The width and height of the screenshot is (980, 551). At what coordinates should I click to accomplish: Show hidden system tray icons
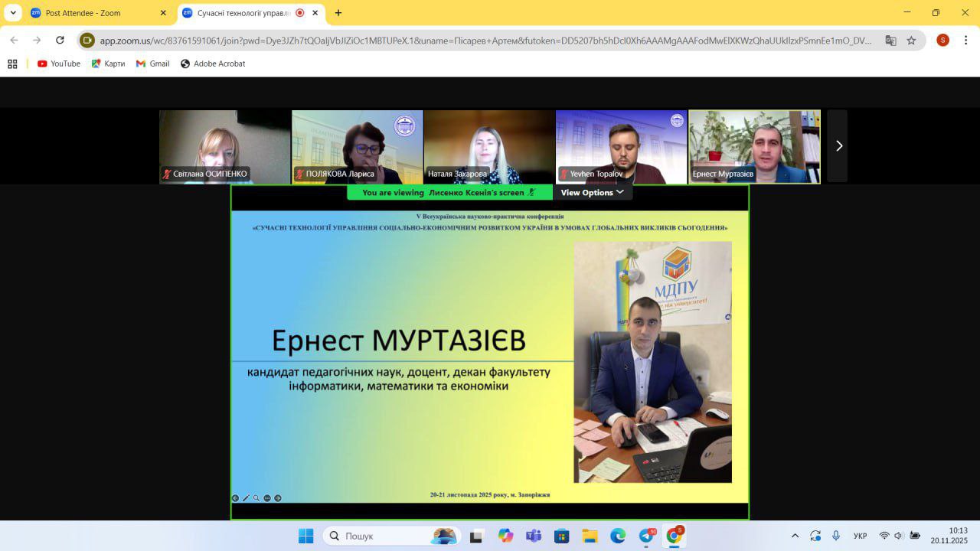point(795,536)
